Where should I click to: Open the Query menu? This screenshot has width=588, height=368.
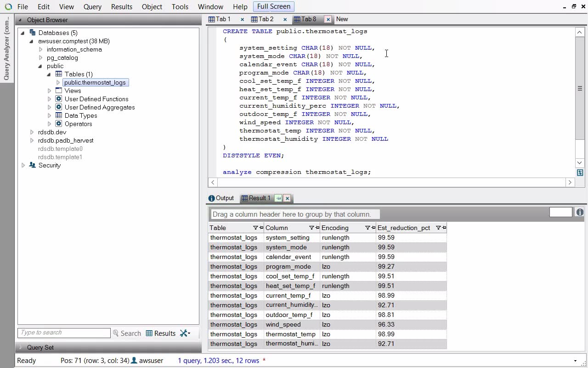[x=92, y=7]
